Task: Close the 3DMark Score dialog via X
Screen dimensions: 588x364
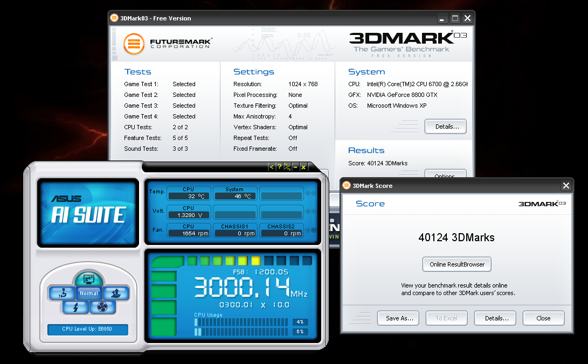Action: coord(566,185)
